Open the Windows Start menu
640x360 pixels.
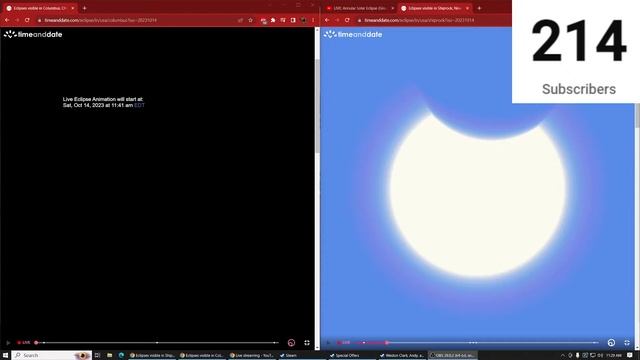click(x=5, y=356)
